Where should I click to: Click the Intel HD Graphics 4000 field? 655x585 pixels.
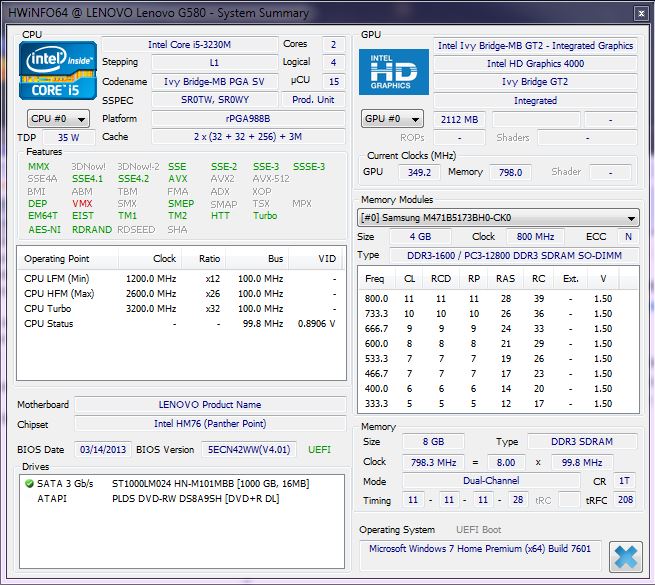tap(535, 64)
